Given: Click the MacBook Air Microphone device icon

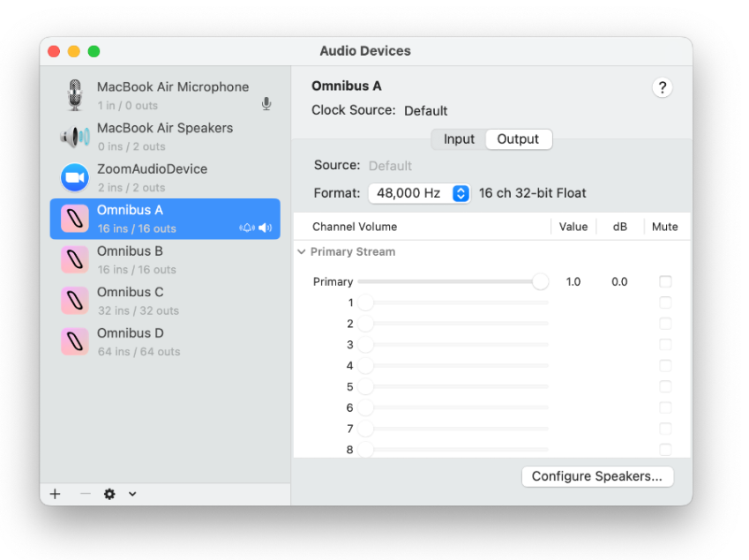Looking at the screenshot, I should point(74,95).
